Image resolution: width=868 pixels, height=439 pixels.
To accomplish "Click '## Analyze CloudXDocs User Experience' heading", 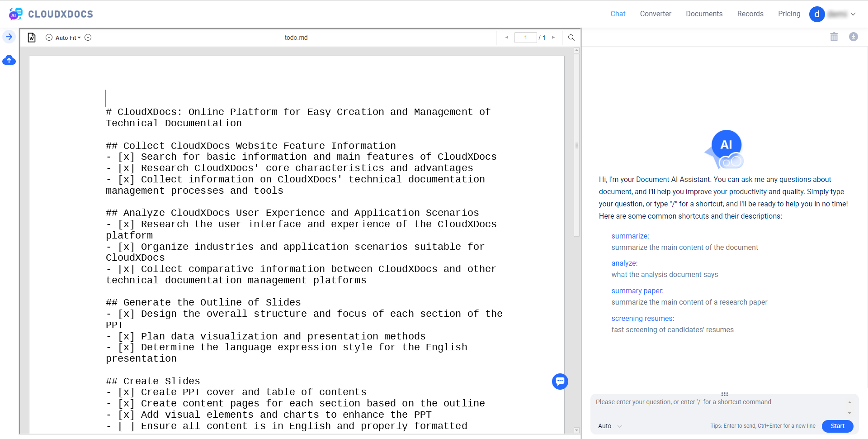I will [292, 213].
